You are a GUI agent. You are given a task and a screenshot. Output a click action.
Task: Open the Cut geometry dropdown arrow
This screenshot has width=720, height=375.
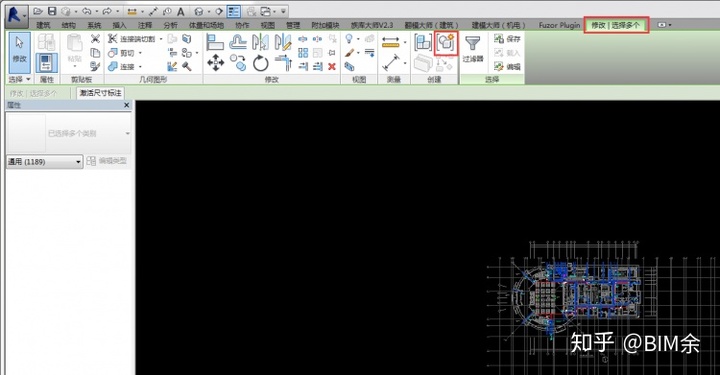(140, 53)
